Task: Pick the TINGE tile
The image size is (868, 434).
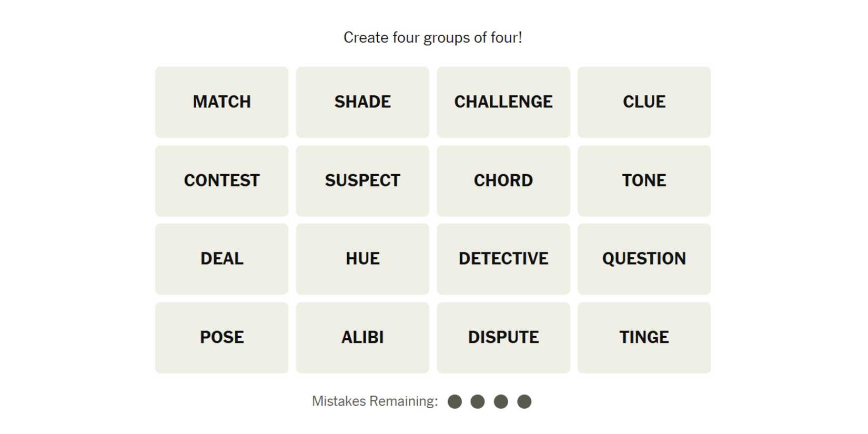Action: [x=644, y=337]
